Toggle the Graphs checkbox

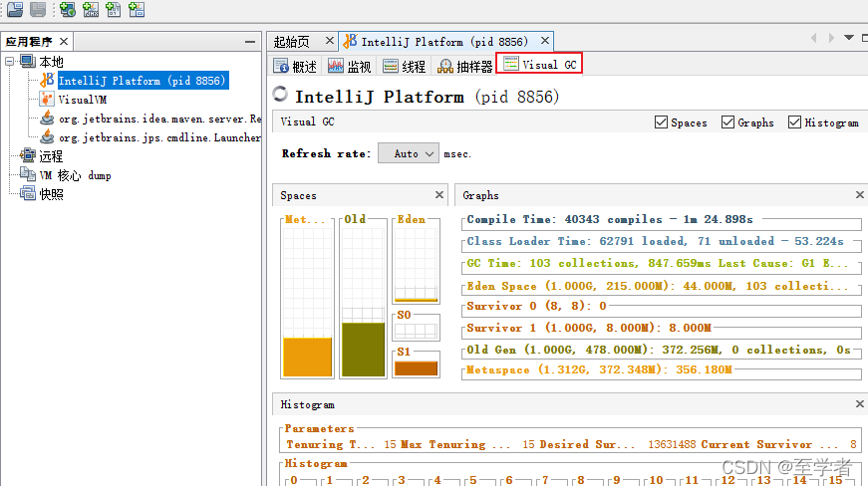tap(727, 122)
